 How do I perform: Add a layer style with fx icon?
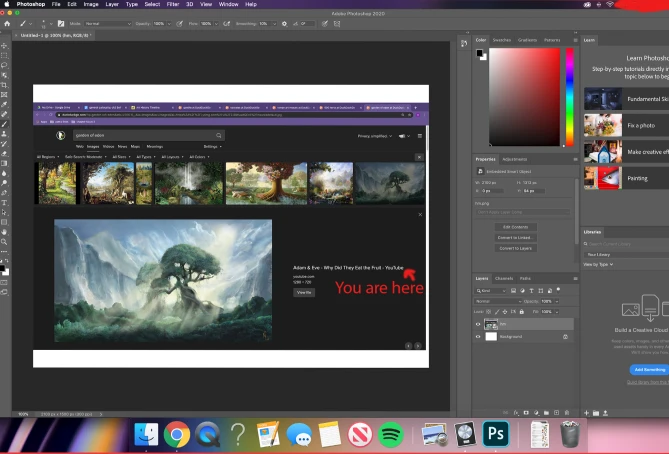pyautogui.click(x=516, y=413)
